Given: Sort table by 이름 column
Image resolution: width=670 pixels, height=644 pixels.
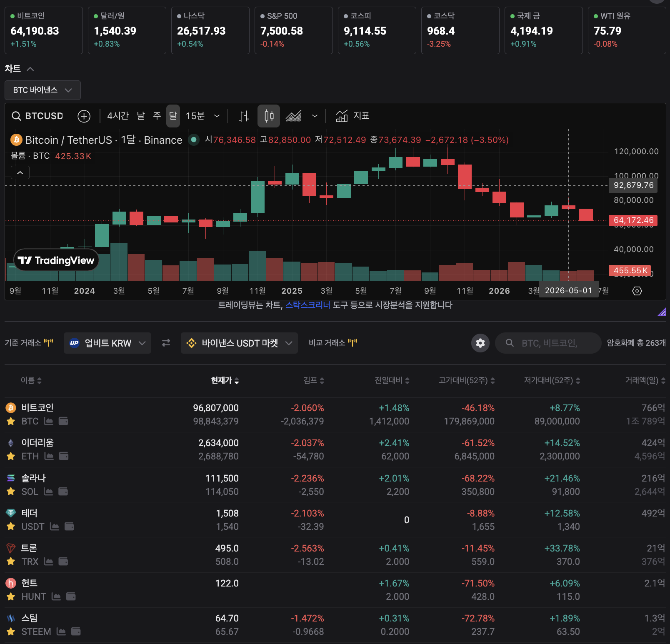Looking at the screenshot, I should [x=31, y=380].
